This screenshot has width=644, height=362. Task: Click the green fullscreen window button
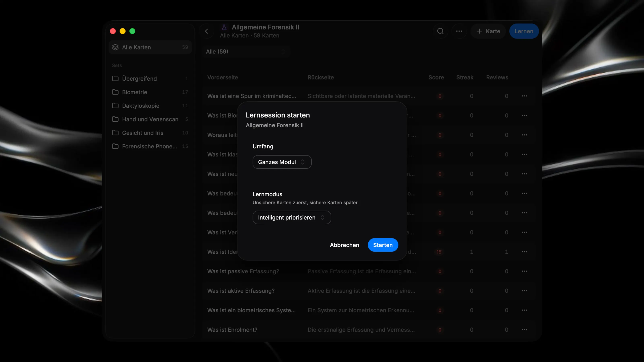coord(132,31)
